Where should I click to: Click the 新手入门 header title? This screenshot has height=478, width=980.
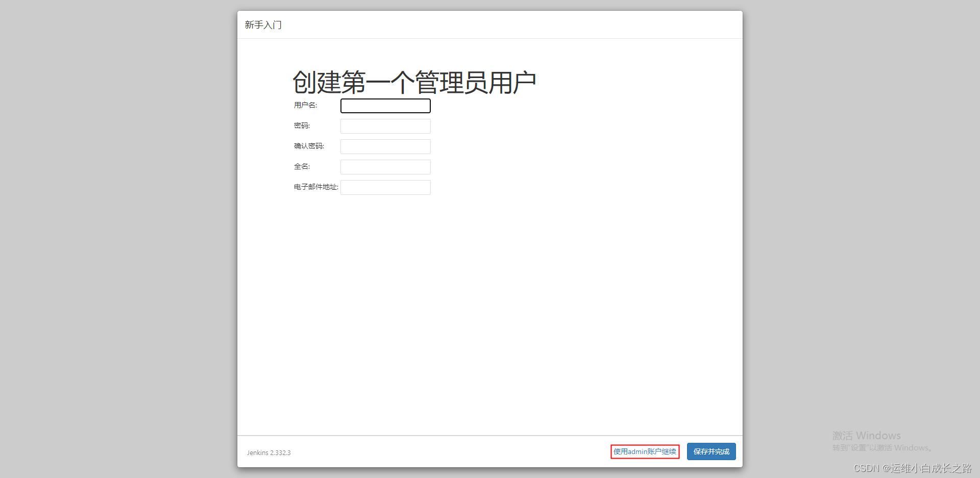click(x=263, y=25)
